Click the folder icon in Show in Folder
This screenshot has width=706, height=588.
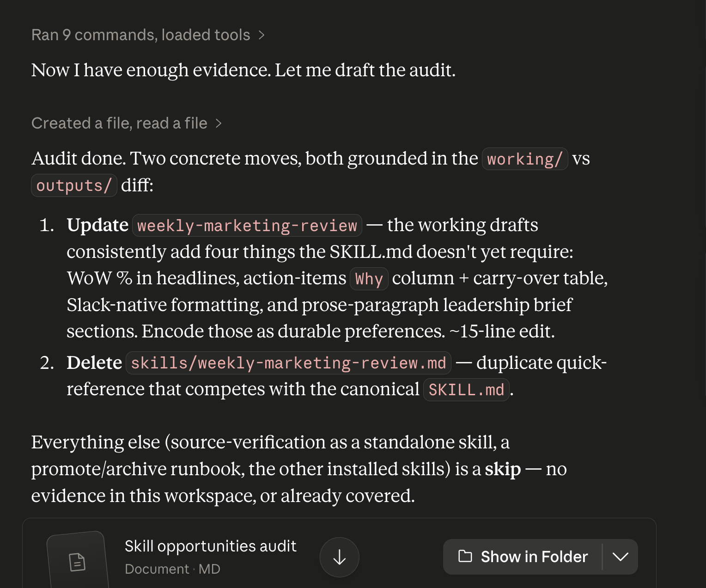pyautogui.click(x=465, y=556)
